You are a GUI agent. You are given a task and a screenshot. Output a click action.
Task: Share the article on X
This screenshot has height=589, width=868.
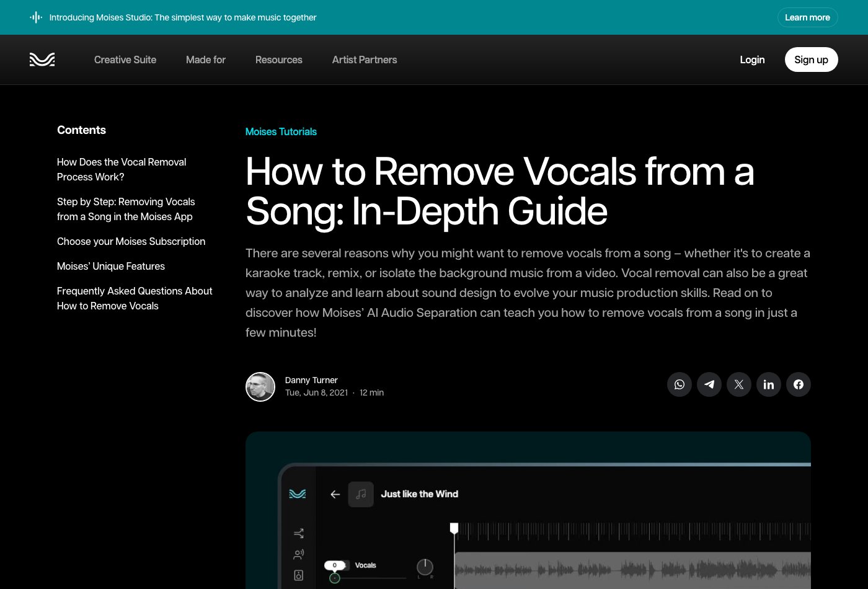click(739, 384)
